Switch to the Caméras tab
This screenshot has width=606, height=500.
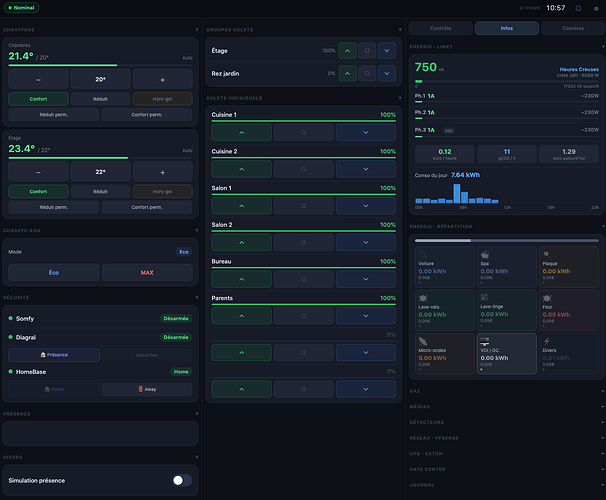coord(573,28)
